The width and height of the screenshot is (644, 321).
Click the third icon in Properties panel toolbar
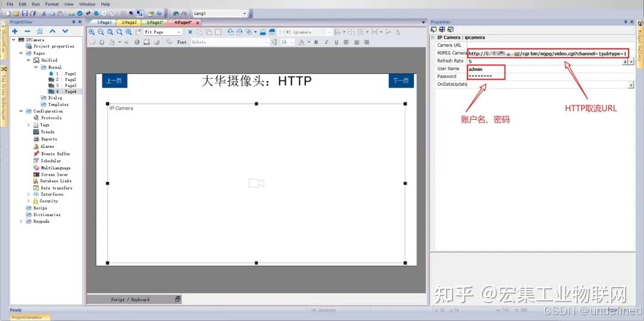451,29
